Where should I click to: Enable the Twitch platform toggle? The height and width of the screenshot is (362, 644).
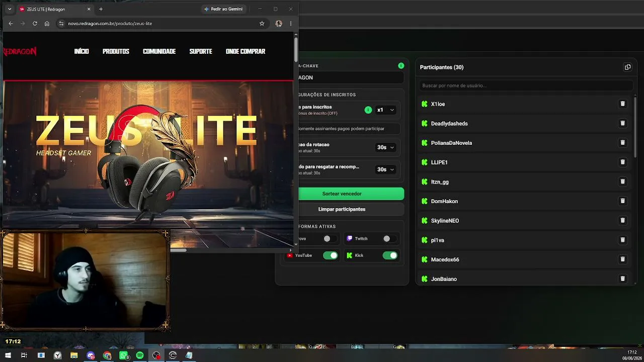coord(389,239)
